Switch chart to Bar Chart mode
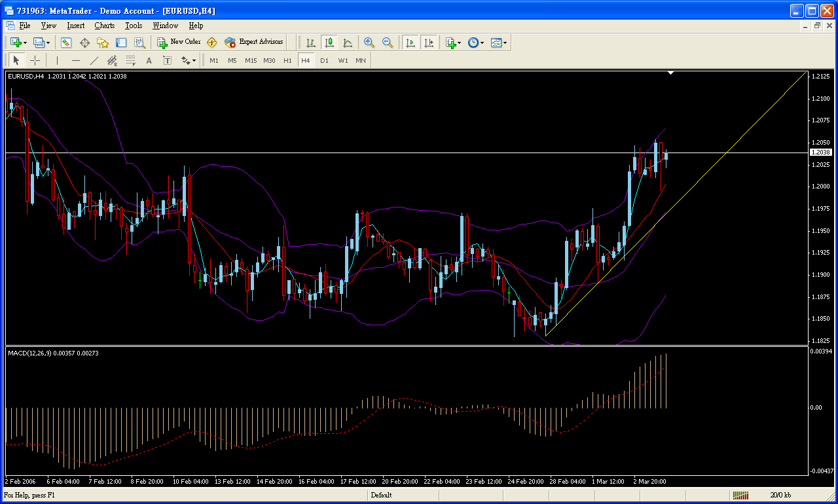The image size is (838, 504). click(311, 43)
